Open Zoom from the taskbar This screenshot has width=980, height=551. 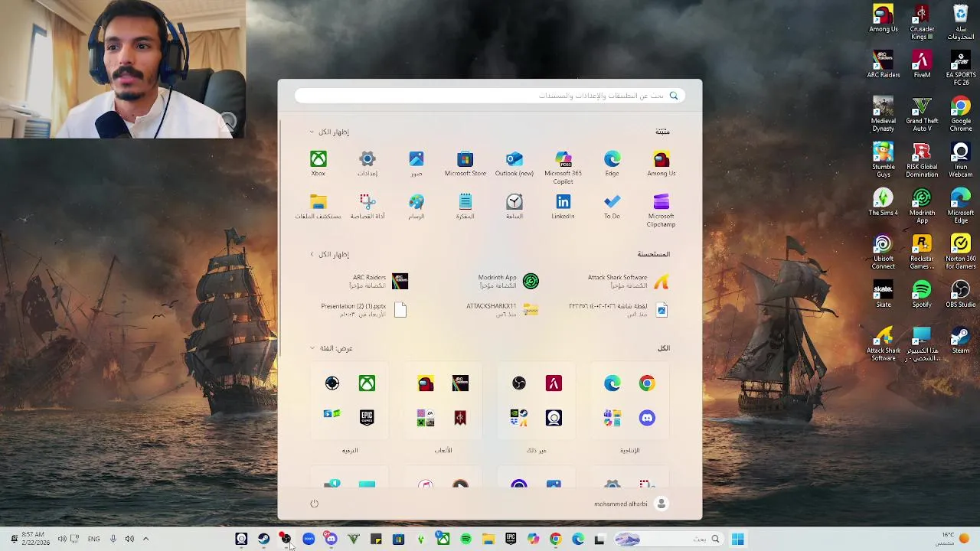click(x=309, y=540)
